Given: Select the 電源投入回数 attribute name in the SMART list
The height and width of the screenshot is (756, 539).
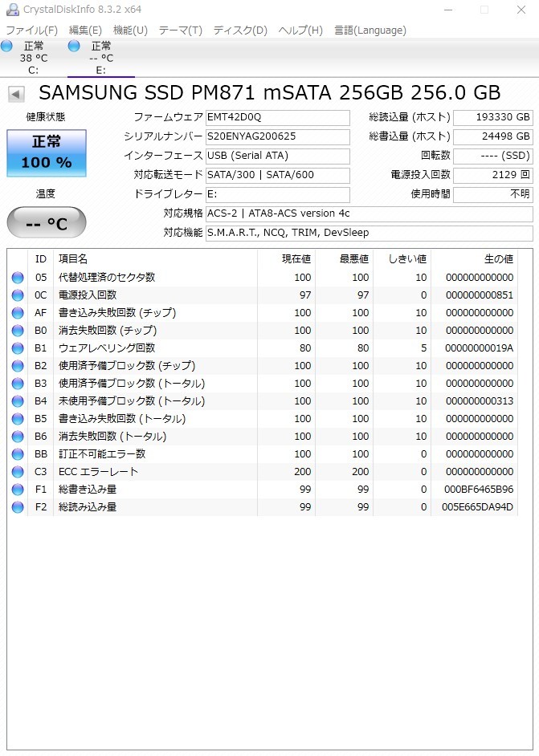Looking at the screenshot, I should coord(88,295).
